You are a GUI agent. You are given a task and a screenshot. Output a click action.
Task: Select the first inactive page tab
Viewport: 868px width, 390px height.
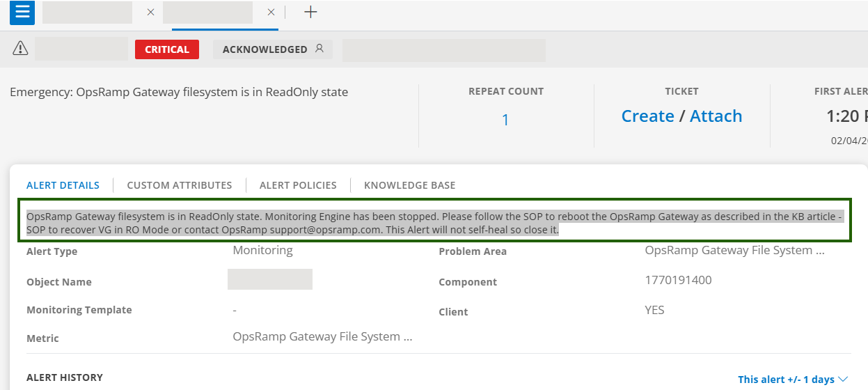pos(87,13)
